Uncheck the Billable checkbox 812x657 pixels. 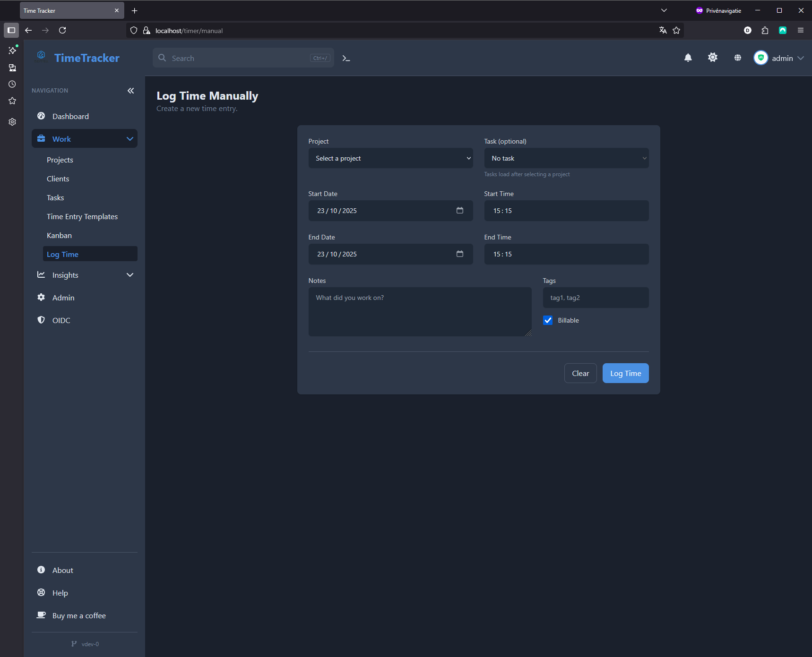click(x=548, y=320)
